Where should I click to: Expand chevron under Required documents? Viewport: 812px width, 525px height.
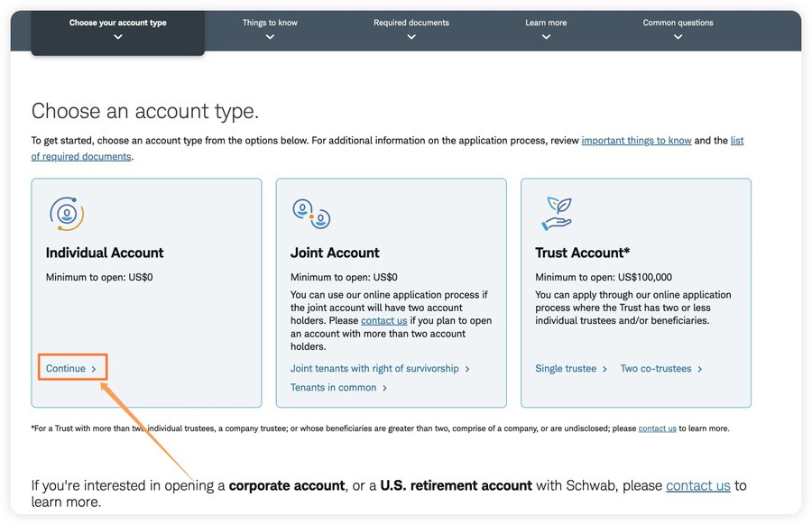pyautogui.click(x=411, y=37)
